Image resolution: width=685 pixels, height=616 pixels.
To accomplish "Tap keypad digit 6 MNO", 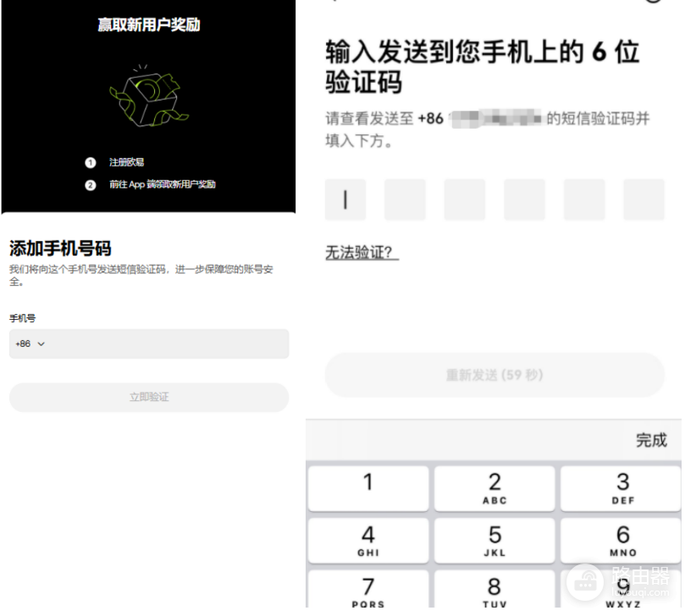I will 621,541.
